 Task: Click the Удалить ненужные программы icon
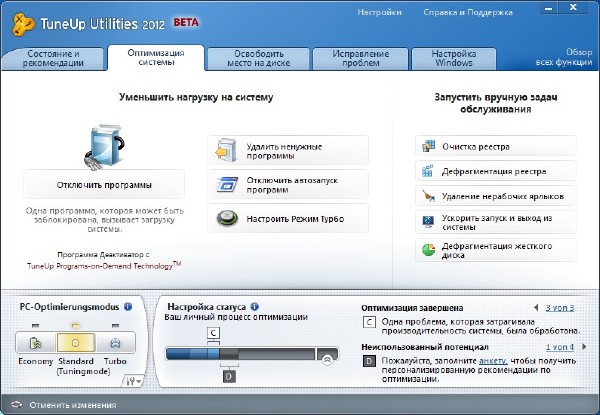(225, 151)
